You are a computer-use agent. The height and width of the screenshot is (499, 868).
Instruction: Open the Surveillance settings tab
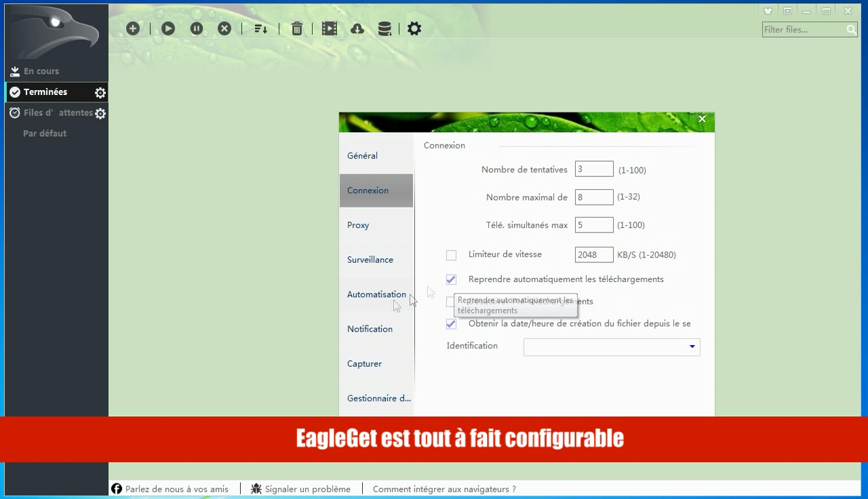point(376,260)
